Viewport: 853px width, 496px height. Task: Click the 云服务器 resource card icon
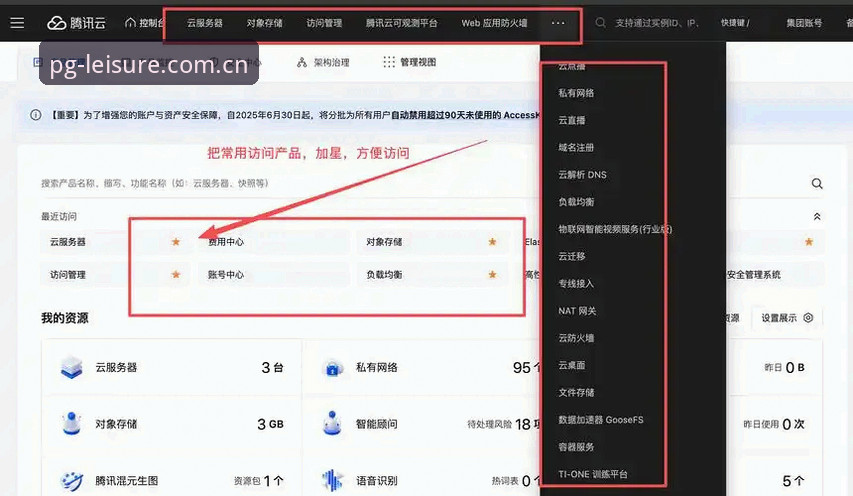tap(72, 367)
